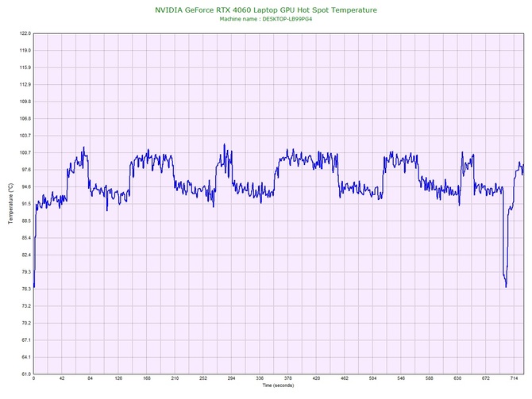Click the 119.0 y-axis value
This screenshot has height=399, width=532.
(x=25, y=51)
